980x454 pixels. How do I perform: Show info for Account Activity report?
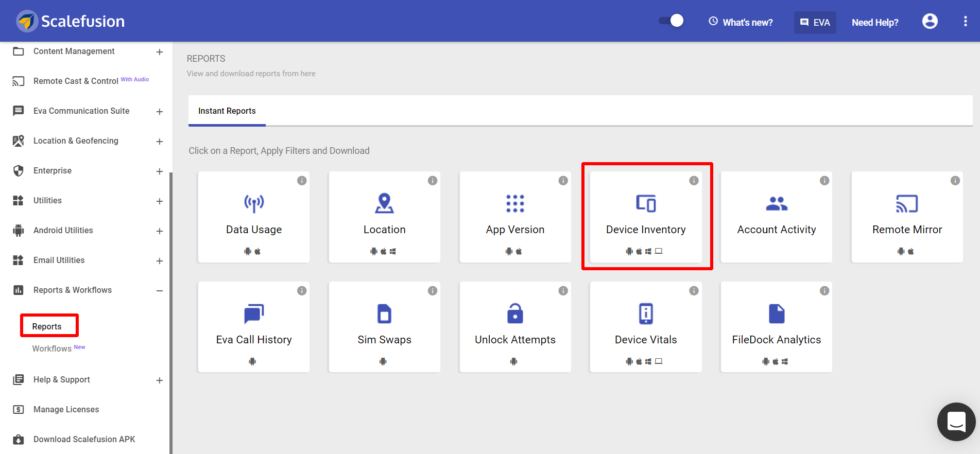(x=824, y=181)
